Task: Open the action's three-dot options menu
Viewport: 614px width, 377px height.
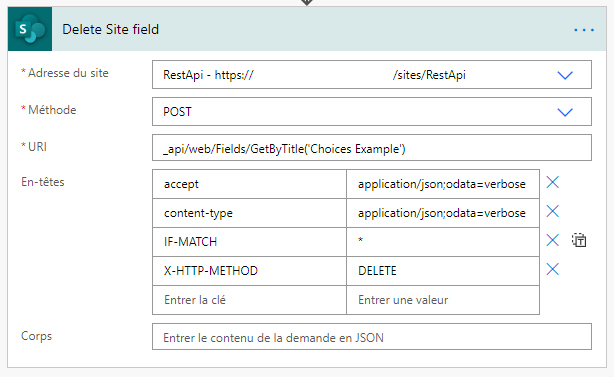Action: point(584,30)
